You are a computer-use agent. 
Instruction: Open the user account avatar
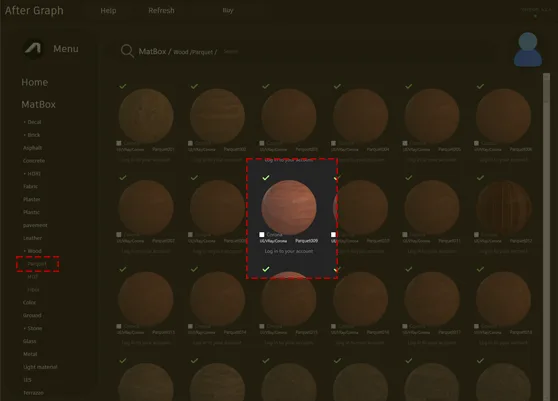coord(528,49)
